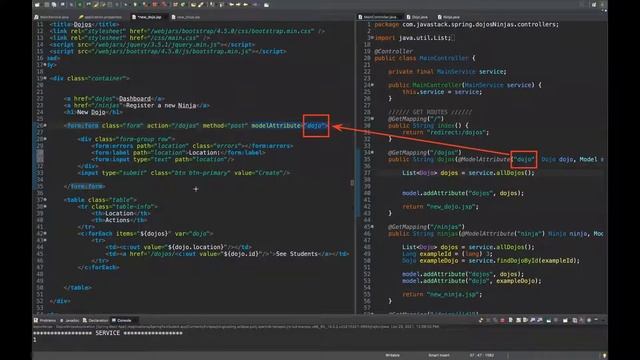
Task: Click 'Location:' label text on line 30
Action: coord(204,153)
